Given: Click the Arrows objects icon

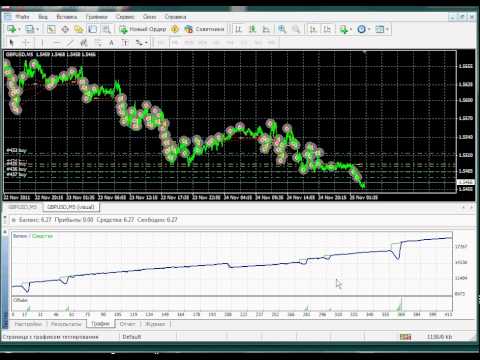Looking at the screenshot, I should tap(139, 43).
